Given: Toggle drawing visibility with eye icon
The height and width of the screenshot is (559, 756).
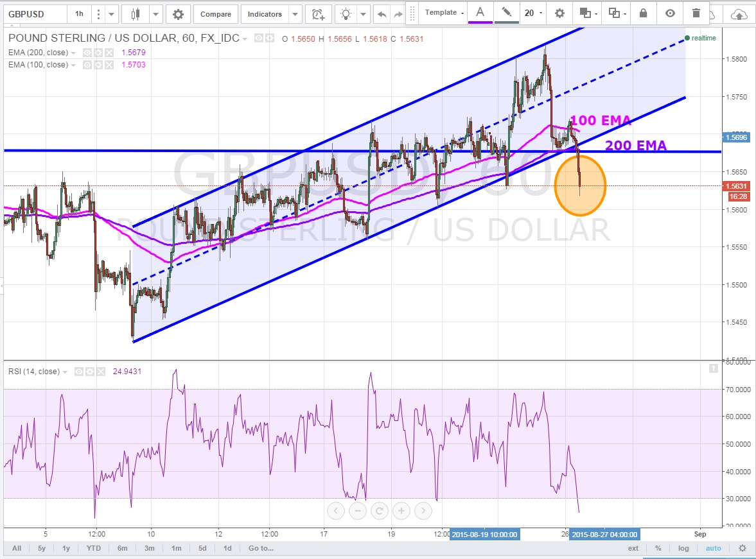Looking at the screenshot, I should [x=670, y=13].
